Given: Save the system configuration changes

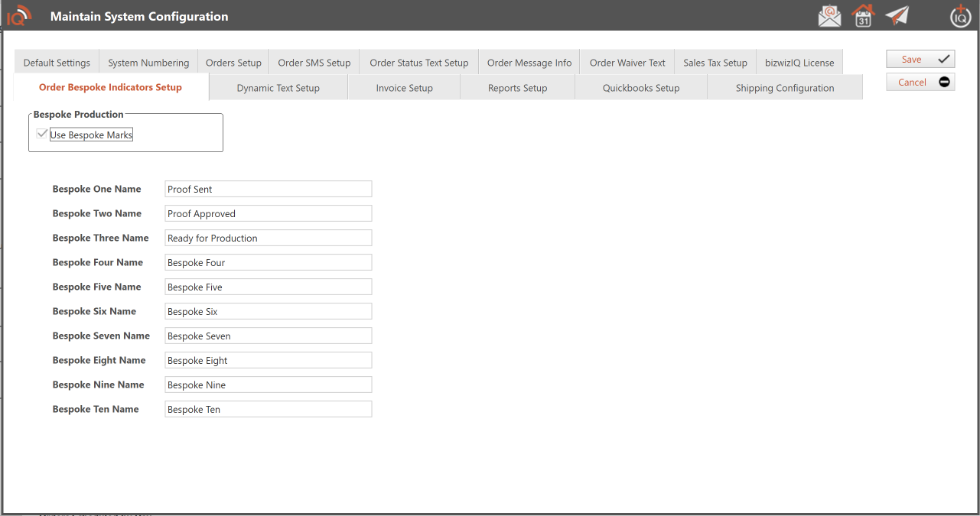Looking at the screenshot, I should click(x=920, y=59).
